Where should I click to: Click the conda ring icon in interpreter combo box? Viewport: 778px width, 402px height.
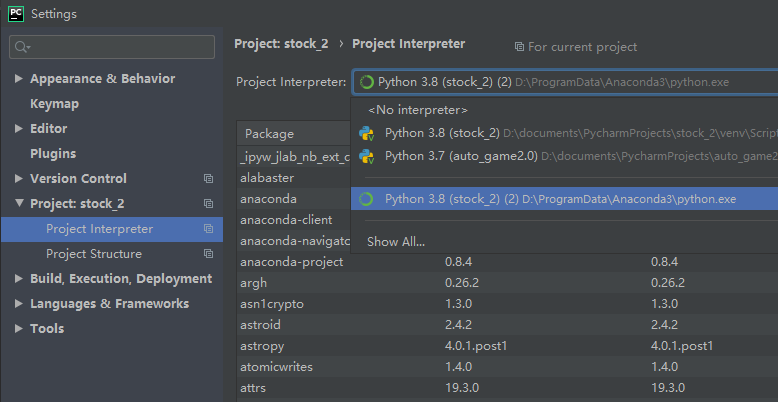tap(367, 82)
